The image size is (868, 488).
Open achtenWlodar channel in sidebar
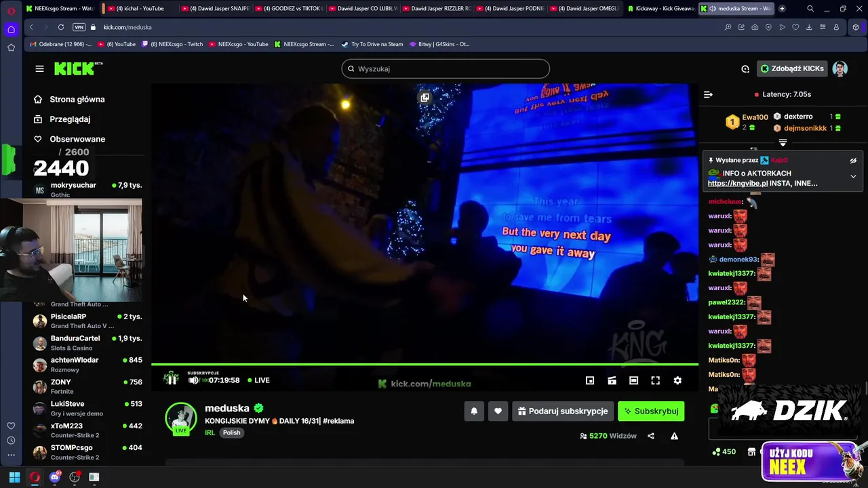tap(87, 364)
